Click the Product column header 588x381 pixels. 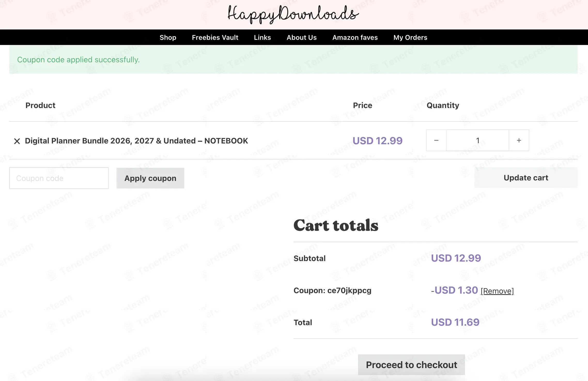pos(40,105)
